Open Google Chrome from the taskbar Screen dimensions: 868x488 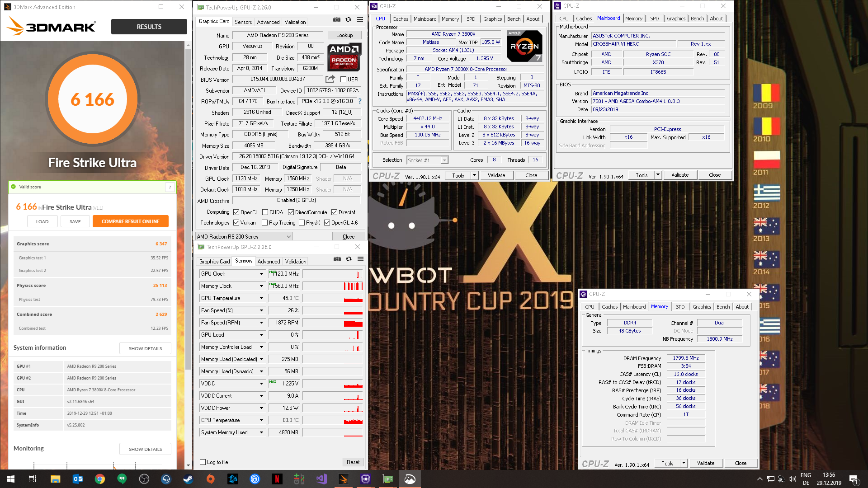coord(100,479)
